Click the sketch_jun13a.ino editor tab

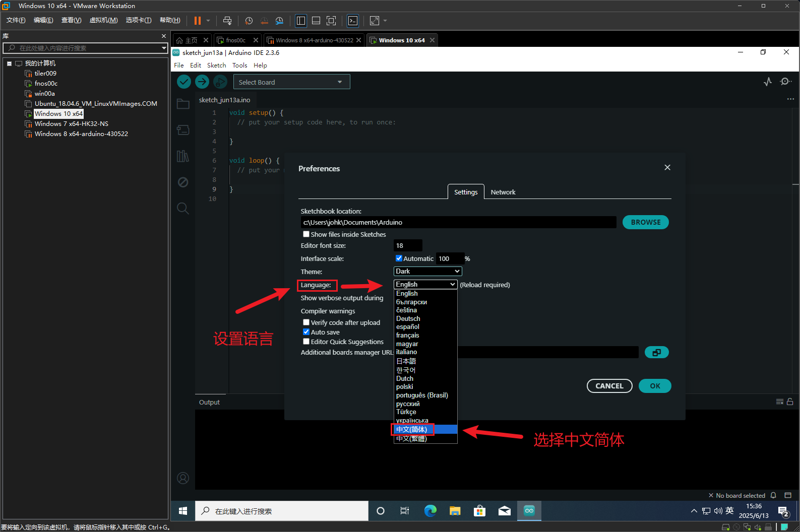point(224,100)
